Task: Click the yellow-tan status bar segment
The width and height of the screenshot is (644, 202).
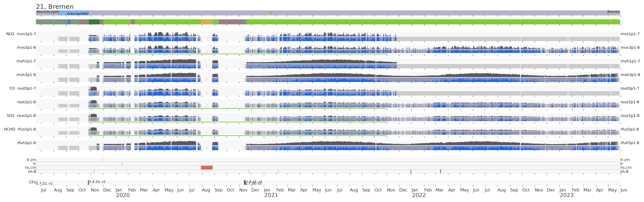Action: click(206, 22)
